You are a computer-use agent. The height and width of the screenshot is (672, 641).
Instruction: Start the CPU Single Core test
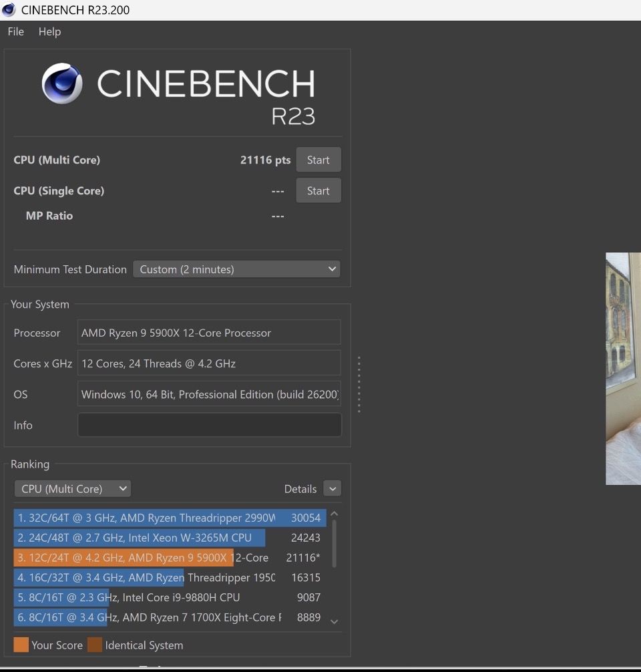318,190
